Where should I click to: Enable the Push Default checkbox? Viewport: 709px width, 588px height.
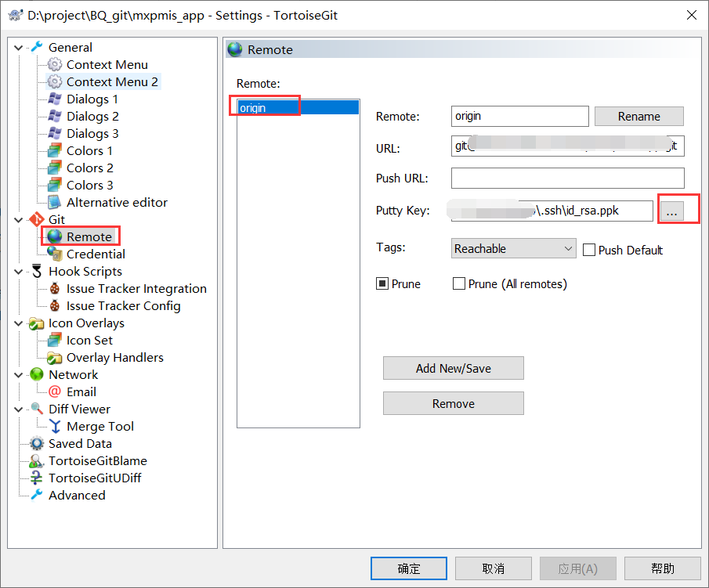590,250
